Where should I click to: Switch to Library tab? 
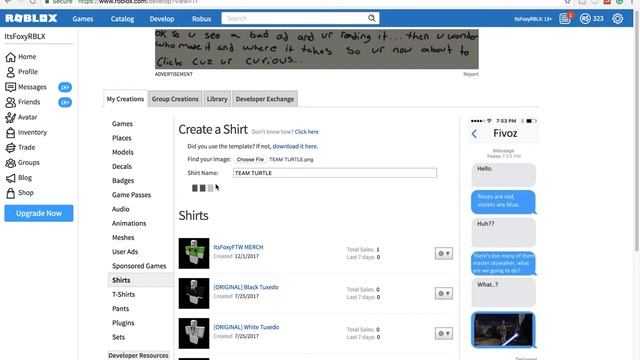pos(217,99)
